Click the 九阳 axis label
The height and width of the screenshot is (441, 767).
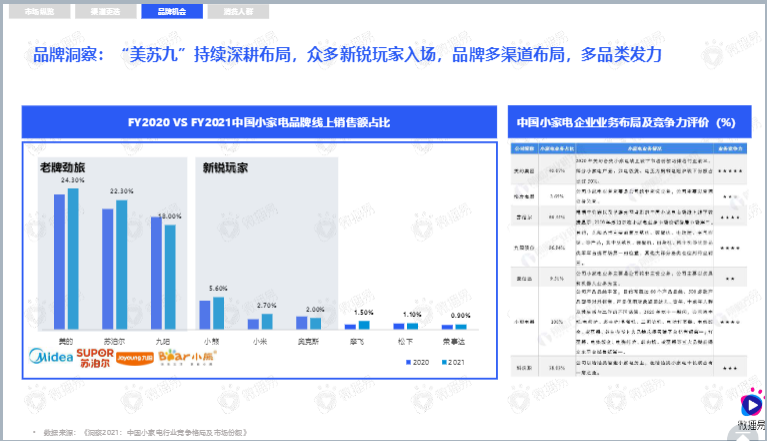point(163,341)
